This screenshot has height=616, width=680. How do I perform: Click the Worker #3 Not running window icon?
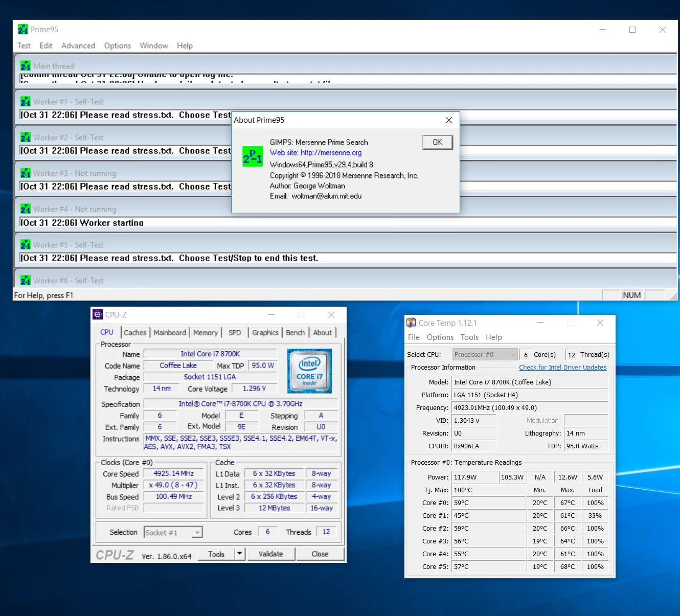click(x=26, y=173)
